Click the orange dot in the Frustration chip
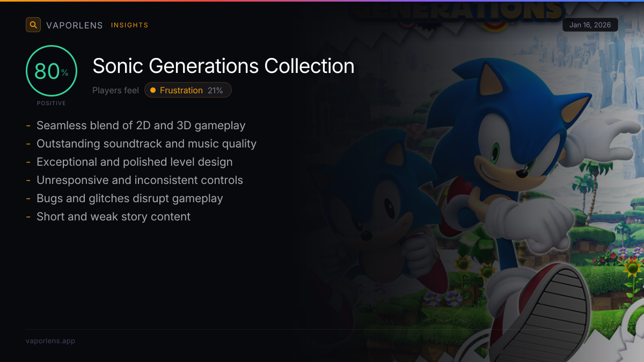Screen dimensions: 644x362 click(153, 90)
